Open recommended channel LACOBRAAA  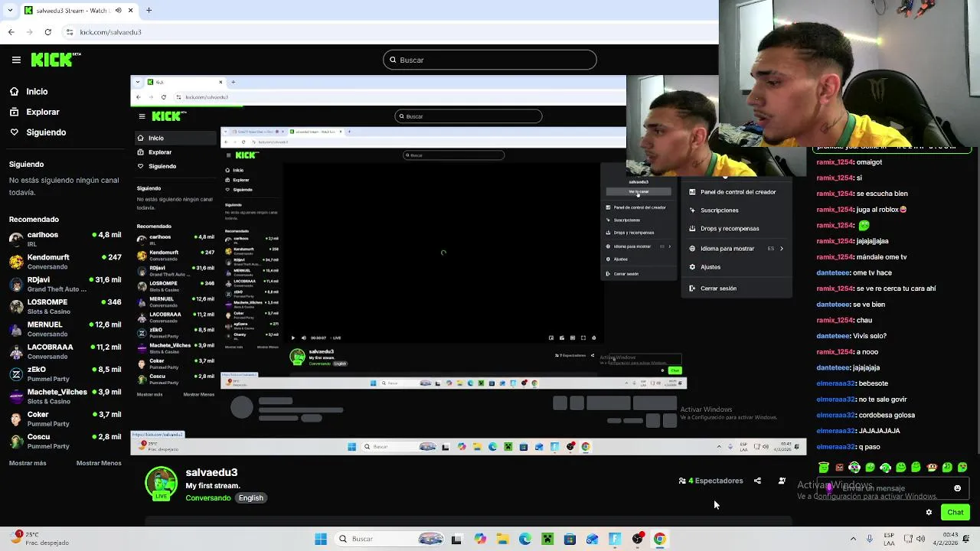(x=64, y=351)
